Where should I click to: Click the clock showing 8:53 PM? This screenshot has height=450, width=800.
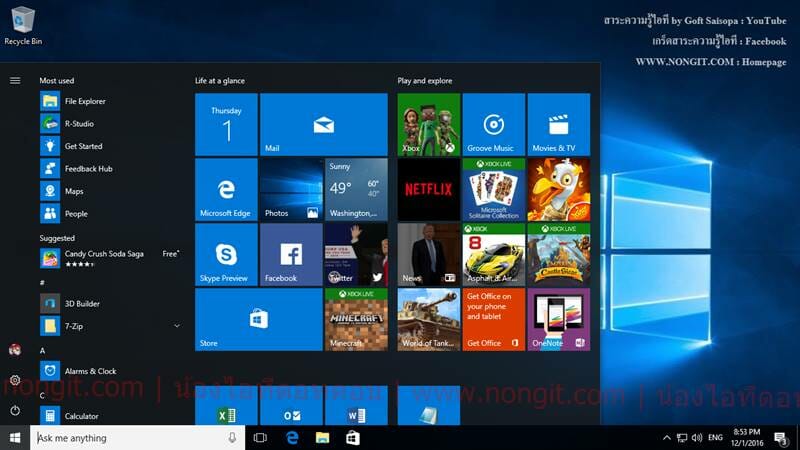pyautogui.click(x=747, y=438)
